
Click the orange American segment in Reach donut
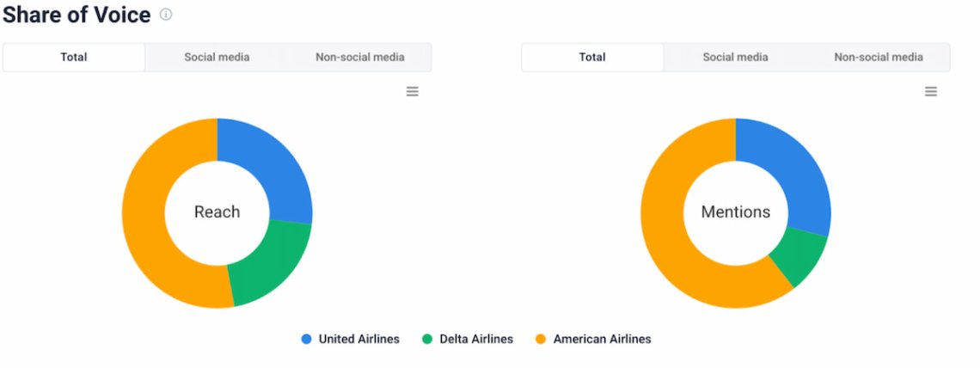click(x=148, y=224)
